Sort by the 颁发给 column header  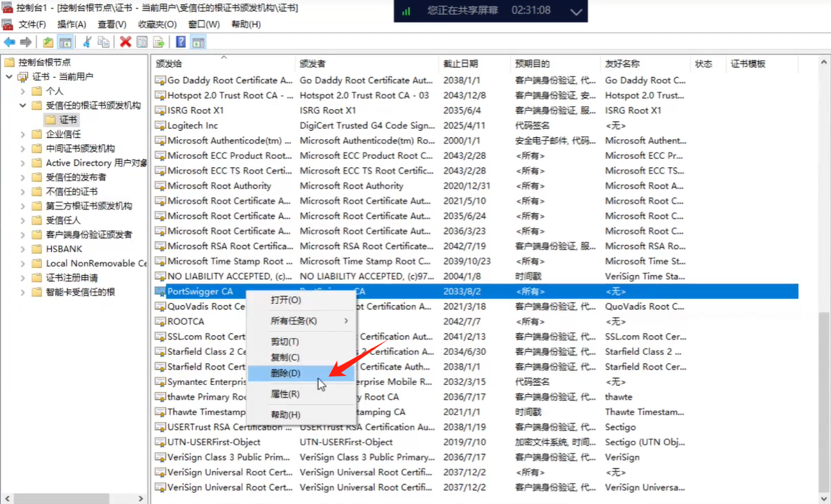pos(223,64)
